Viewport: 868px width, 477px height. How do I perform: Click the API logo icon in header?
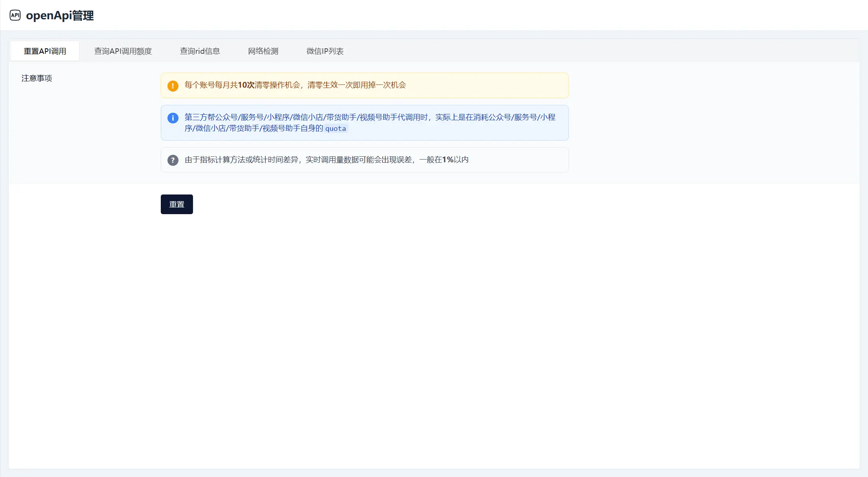click(15, 15)
